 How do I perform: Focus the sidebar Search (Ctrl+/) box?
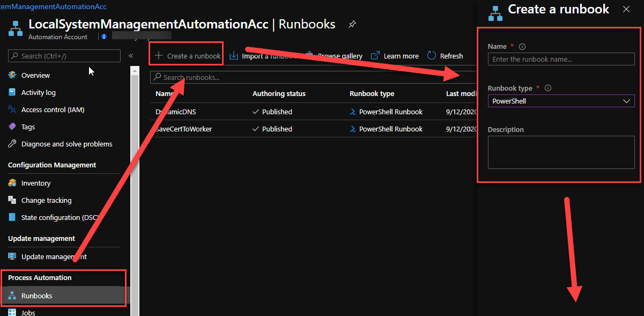click(64, 56)
